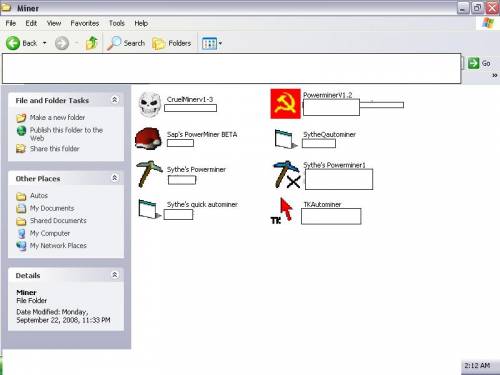The width and height of the screenshot is (500, 375).
Task: Toggle the Folders pane button
Action: click(x=171, y=43)
